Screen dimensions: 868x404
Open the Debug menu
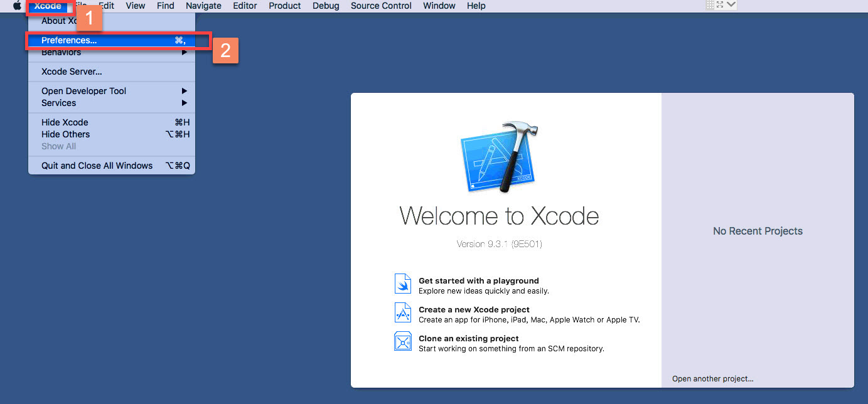point(326,6)
